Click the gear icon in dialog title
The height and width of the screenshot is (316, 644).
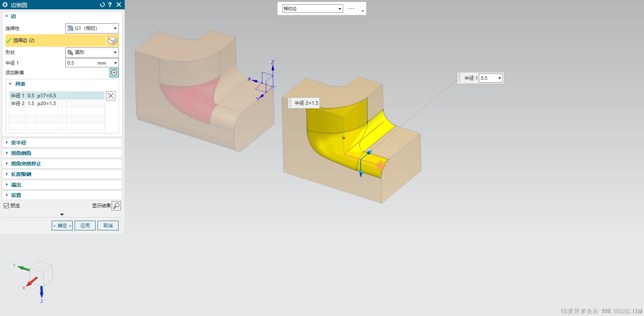pyautogui.click(x=5, y=5)
